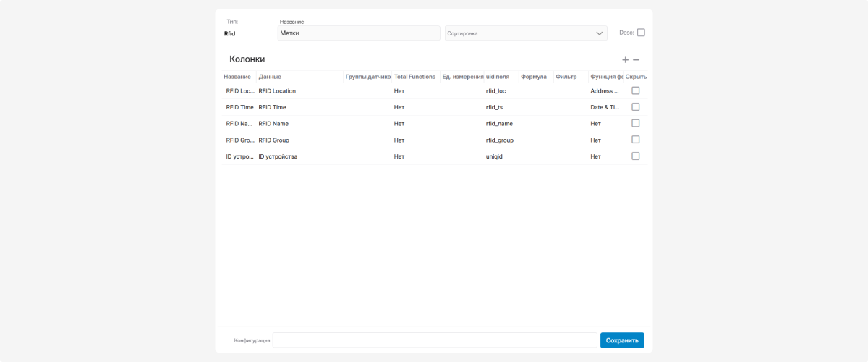The image size is (868, 362).
Task: Click the Date & Time function cell
Action: 605,107
